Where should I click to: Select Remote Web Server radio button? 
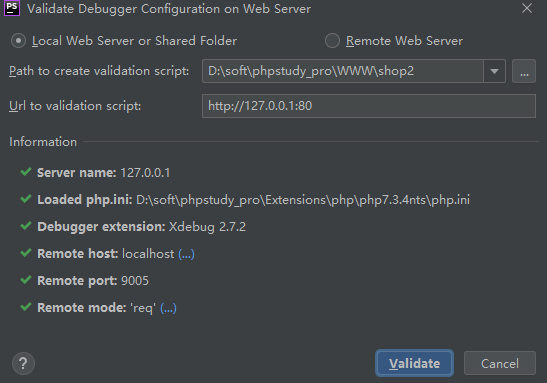[332, 41]
